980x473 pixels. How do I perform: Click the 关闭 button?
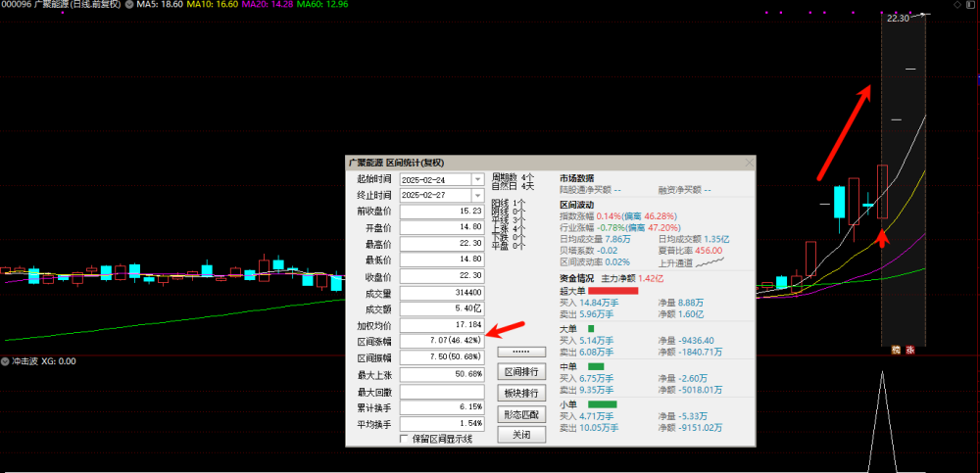(521, 434)
